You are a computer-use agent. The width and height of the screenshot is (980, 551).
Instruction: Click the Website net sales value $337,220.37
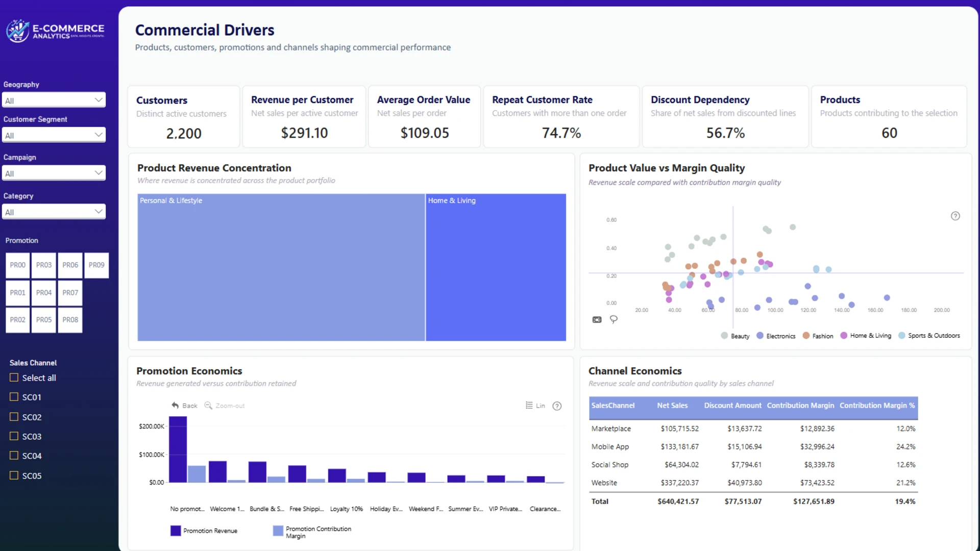[x=679, y=483]
